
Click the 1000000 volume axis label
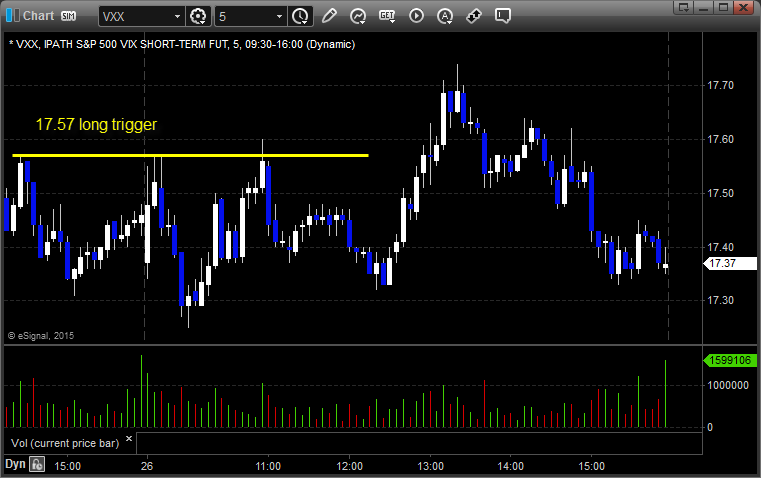728,385
